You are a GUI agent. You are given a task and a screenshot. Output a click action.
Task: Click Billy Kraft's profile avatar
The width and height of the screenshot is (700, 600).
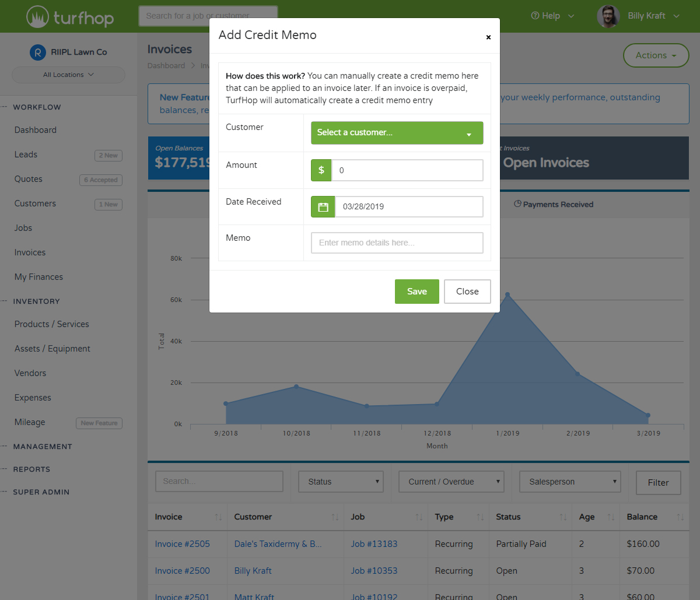[x=608, y=16]
